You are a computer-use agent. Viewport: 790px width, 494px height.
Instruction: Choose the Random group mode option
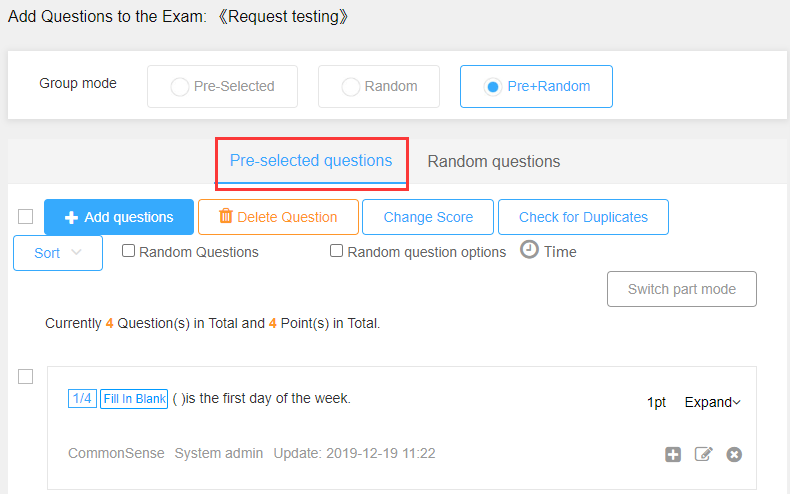[379, 87]
